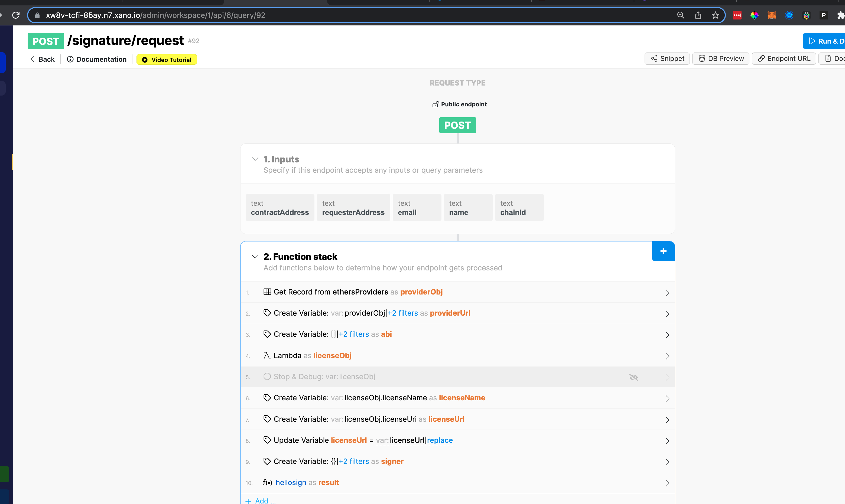Bookmark page with star icon

pos(716,15)
